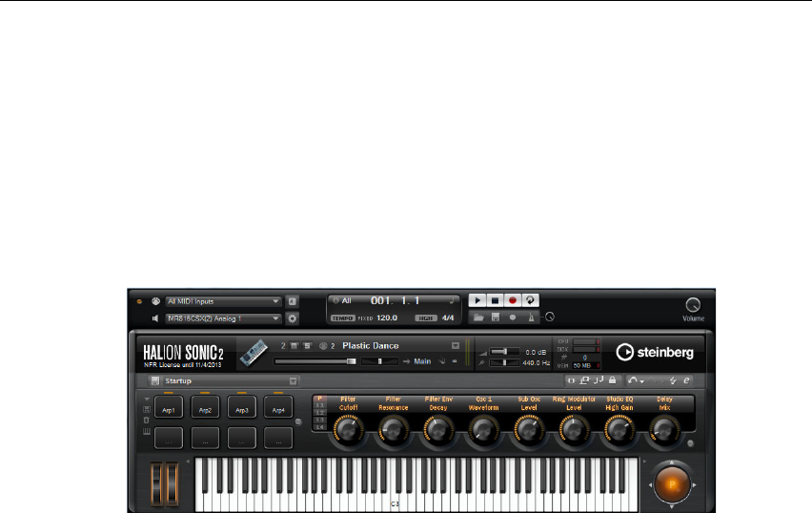Toggle the SIGN time signature button
Image resolution: width=812 pixels, height=513 pixels.
click(x=426, y=318)
